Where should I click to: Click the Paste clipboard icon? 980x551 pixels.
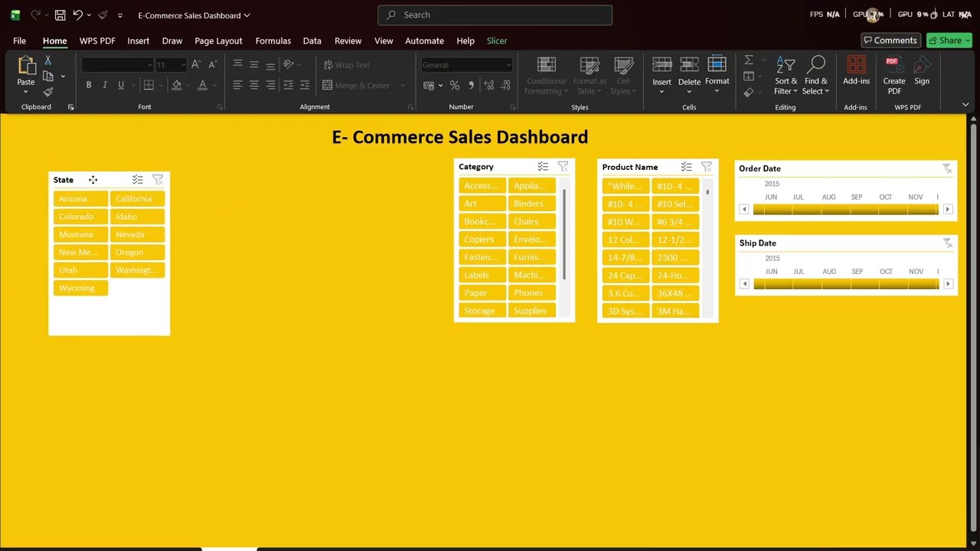26,66
